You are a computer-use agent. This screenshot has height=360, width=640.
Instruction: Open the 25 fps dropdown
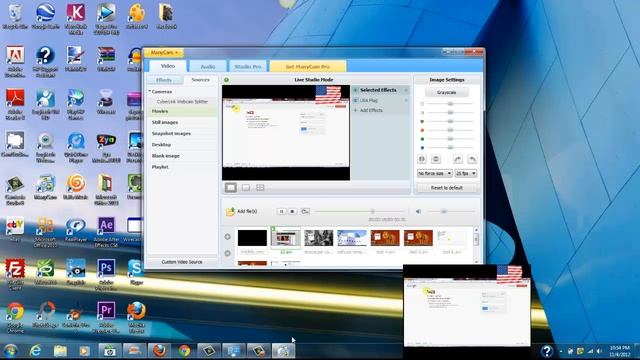coord(466,173)
